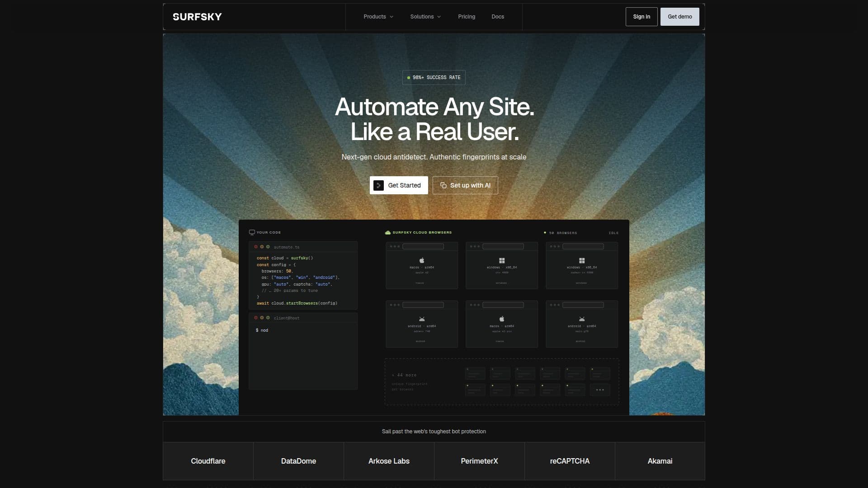
Task: Click the '$ nod' terminal line
Action: (262, 330)
